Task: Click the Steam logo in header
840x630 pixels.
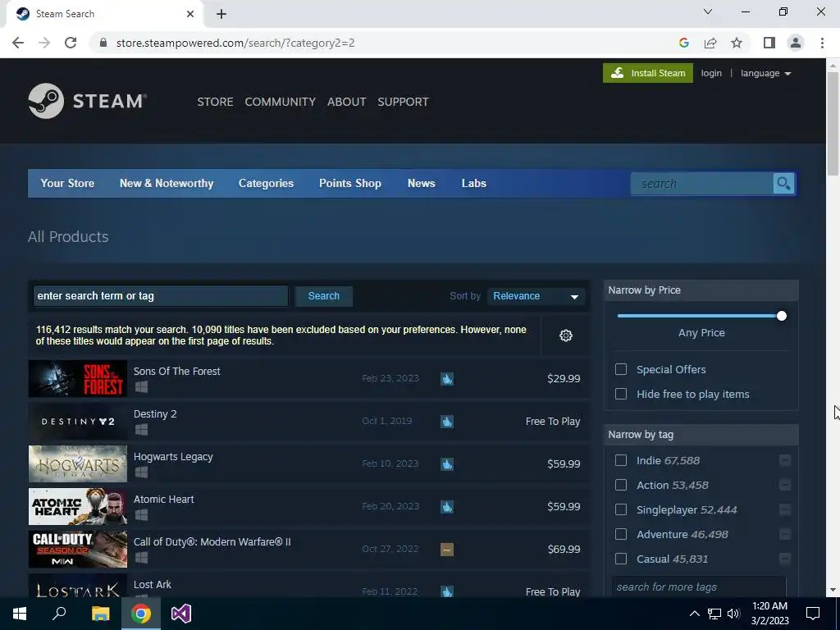Action: point(87,101)
